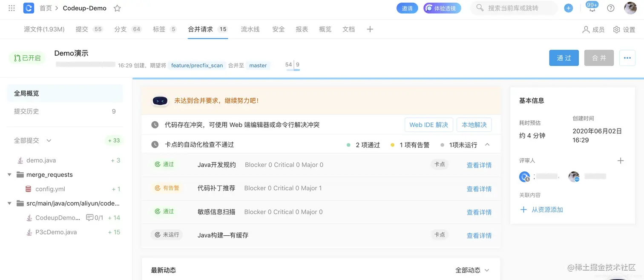Viewport: 644px width, 280px height.
Task: Click the blue plus creation icon
Action: point(568,8)
